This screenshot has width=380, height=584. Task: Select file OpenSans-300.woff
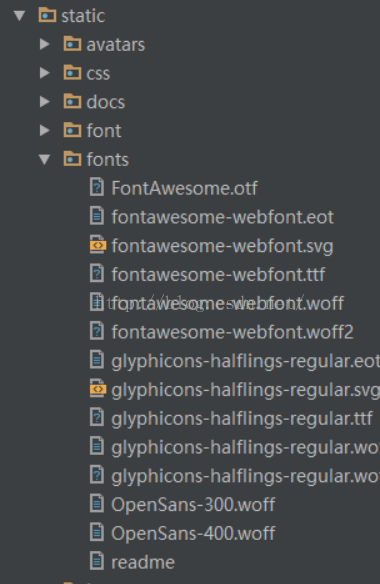[x=193, y=505]
